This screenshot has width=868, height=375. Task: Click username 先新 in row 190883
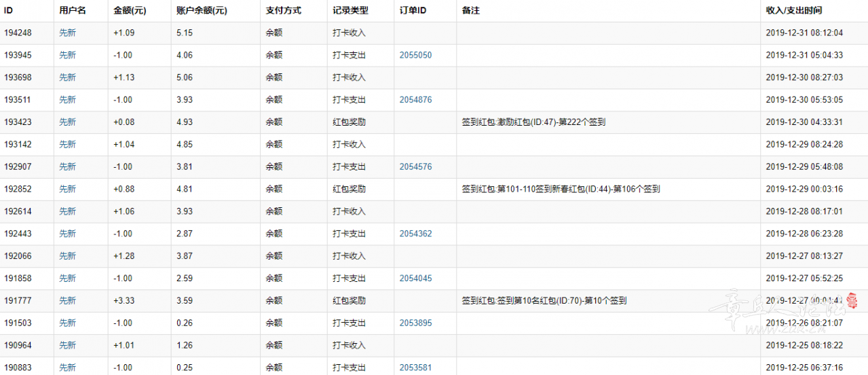click(x=68, y=368)
